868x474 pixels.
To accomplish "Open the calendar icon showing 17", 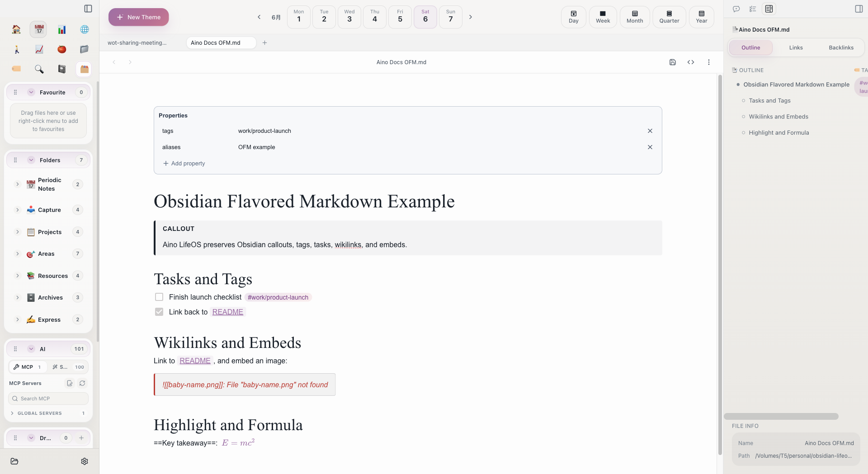I will click(39, 29).
